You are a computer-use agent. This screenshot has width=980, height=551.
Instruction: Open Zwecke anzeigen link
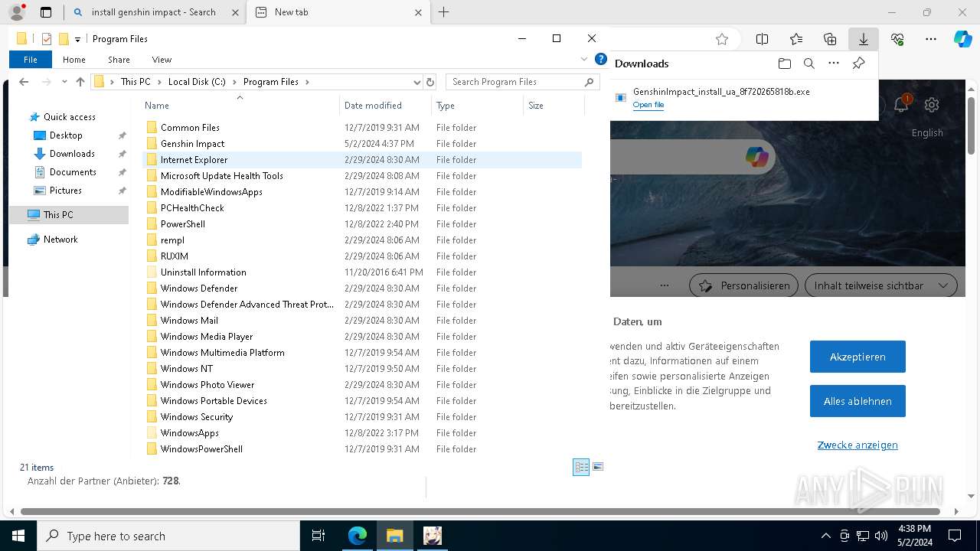pyautogui.click(x=857, y=445)
